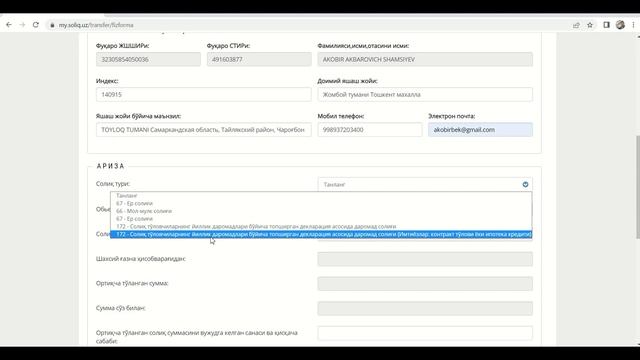Click the Шахсий ғазна ҳисобварағидан field
This screenshot has height=360, width=640.
425,259
